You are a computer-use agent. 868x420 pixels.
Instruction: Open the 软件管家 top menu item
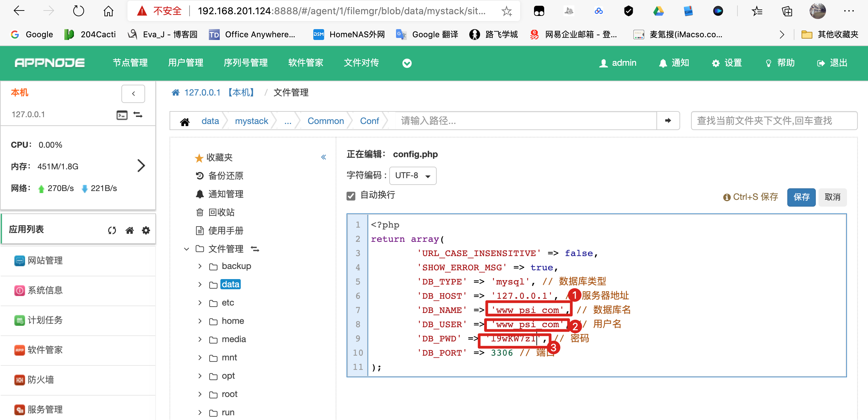click(305, 63)
